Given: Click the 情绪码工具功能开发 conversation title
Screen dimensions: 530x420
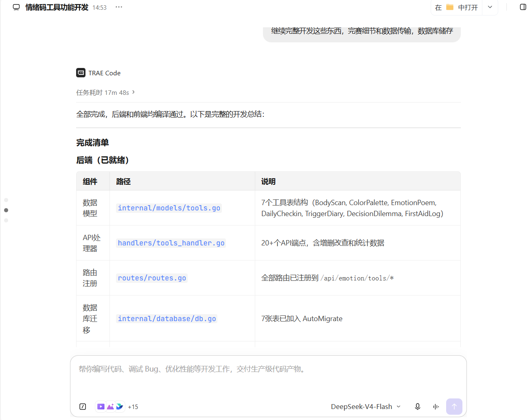Looking at the screenshot, I should click(57, 7).
